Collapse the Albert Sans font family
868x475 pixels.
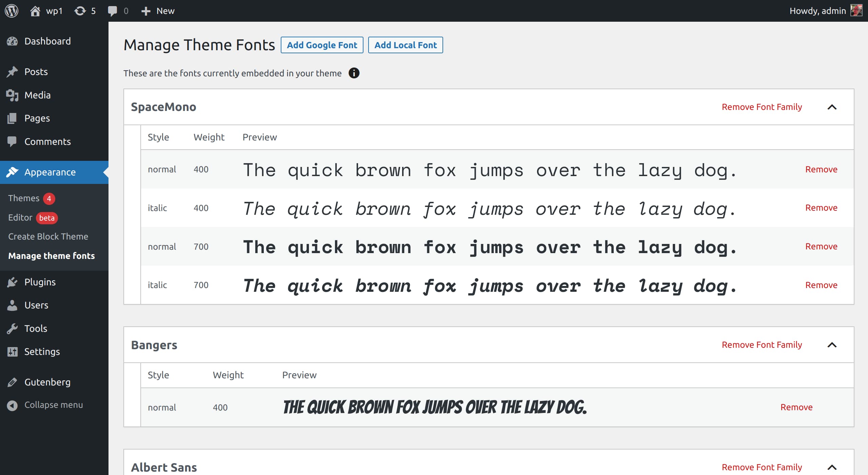tap(832, 468)
